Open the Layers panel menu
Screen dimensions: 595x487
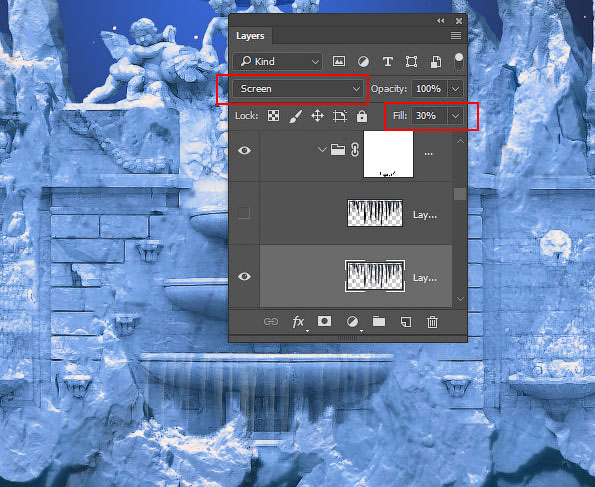tap(456, 36)
